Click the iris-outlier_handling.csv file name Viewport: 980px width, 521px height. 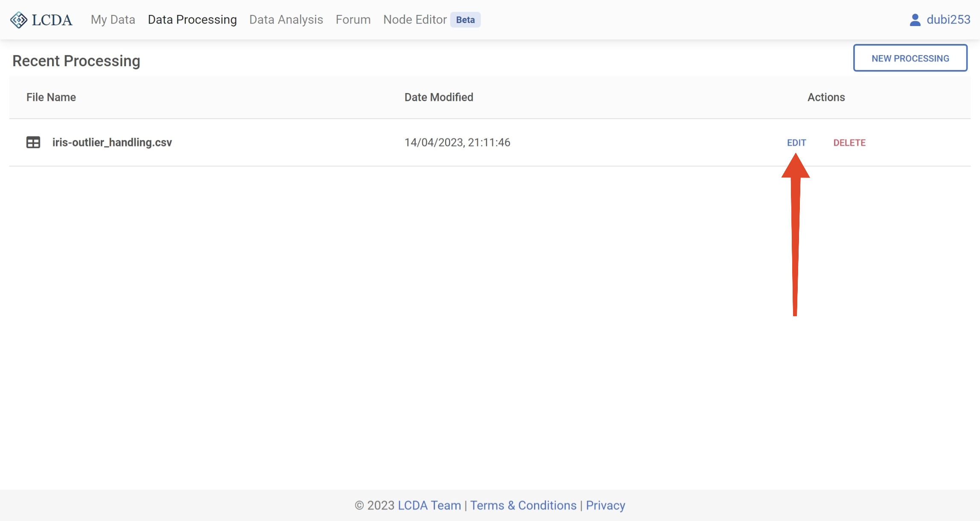(112, 142)
